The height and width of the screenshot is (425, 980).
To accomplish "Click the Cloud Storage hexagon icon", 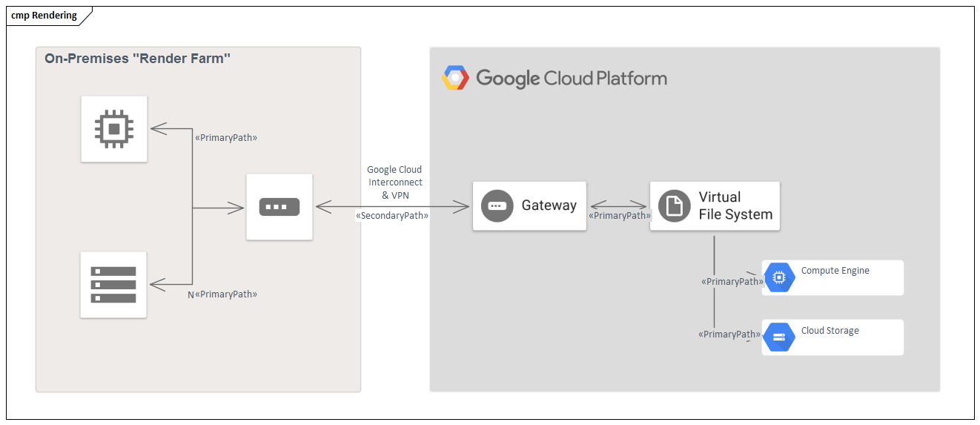I will 778,337.
